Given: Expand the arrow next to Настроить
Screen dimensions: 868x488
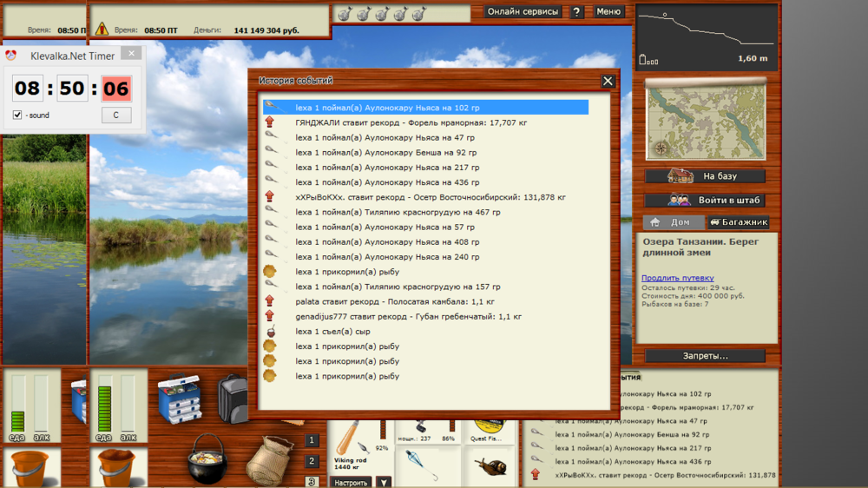Looking at the screenshot, I should 383,482.
